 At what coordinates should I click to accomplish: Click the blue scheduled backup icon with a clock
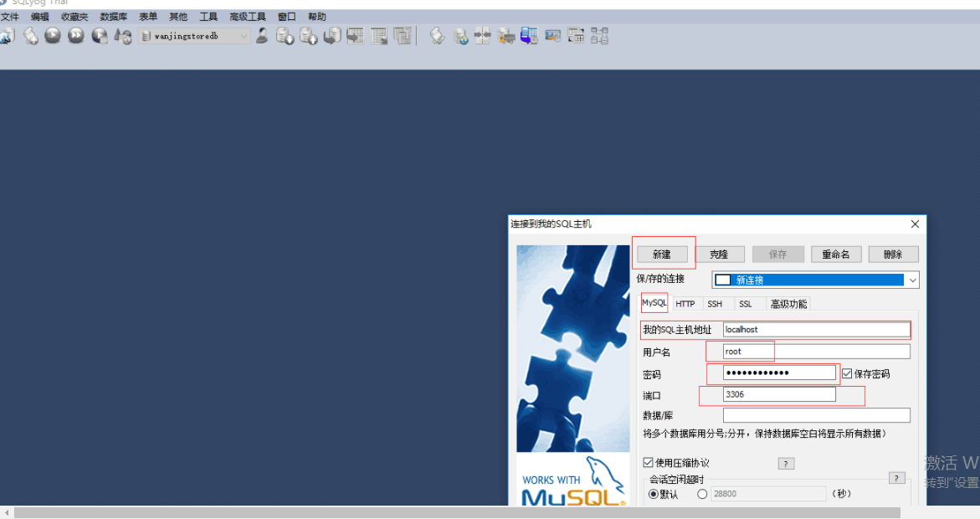coord(529,36)
